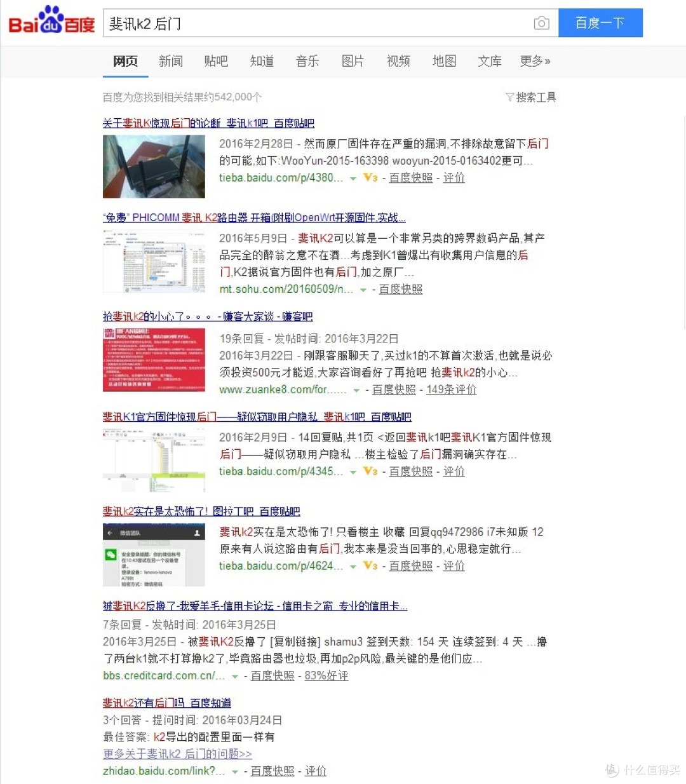686x784 pixels.
Task: Open 百度快照 for mt.sohu.com result
Action: coord(401,289)
